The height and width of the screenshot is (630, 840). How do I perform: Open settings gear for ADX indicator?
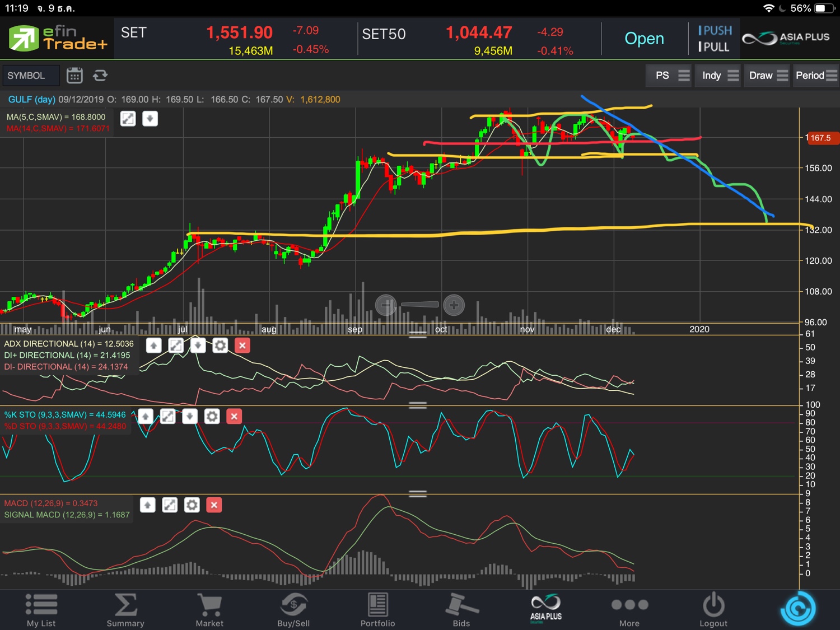(x=220, y=346)
